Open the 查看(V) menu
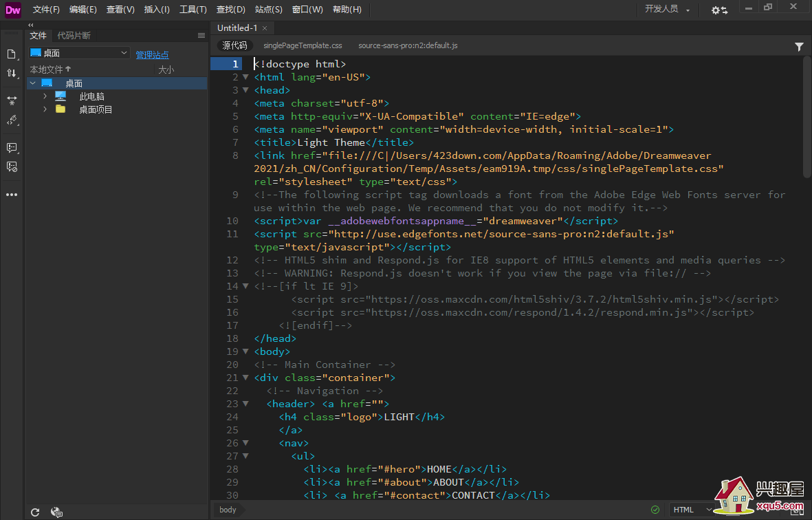 120,10
